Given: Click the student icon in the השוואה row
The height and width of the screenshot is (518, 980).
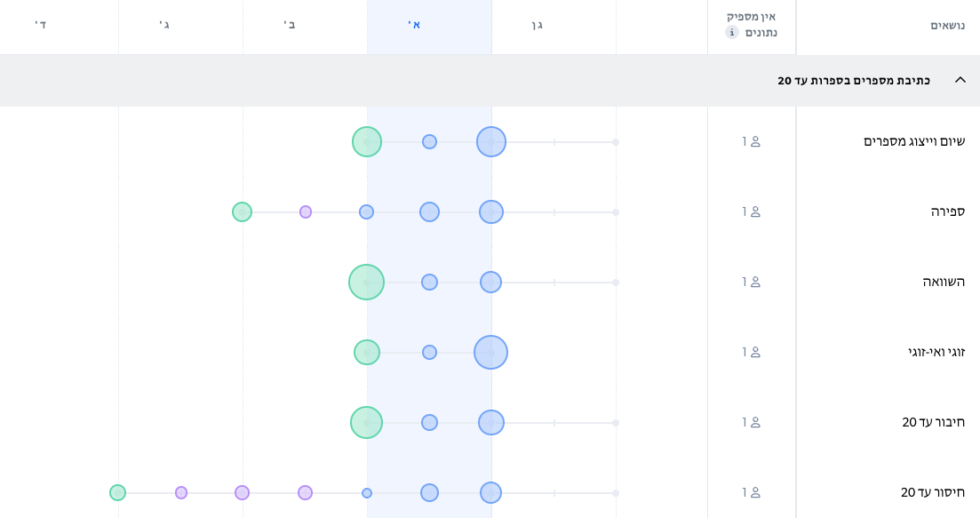Looking at the screenshot, I should pyautogui.click(x=755, y=282).
